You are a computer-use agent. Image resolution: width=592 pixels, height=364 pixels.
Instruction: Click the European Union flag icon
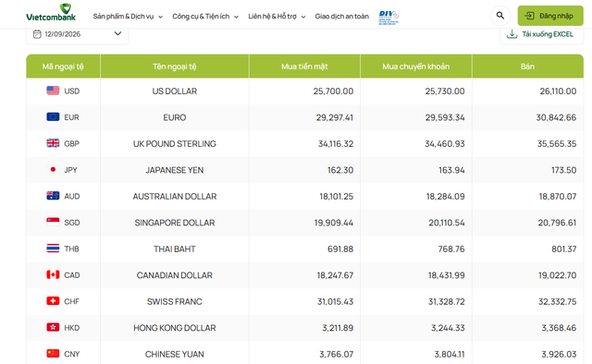pos(53,117)
